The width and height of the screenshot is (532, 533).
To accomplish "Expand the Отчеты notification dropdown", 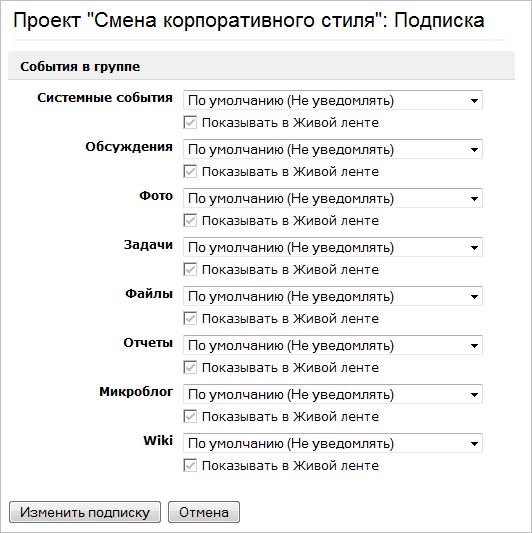I will point(333,345).
